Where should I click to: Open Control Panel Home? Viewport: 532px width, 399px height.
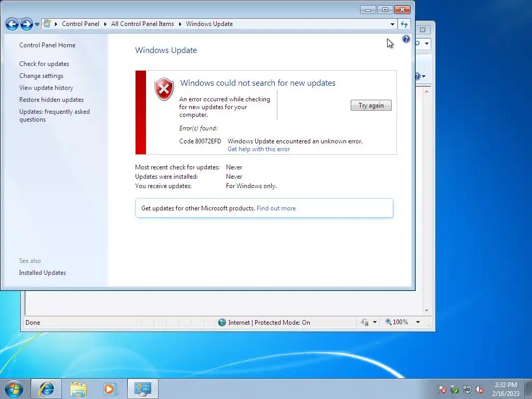point(47,45)
